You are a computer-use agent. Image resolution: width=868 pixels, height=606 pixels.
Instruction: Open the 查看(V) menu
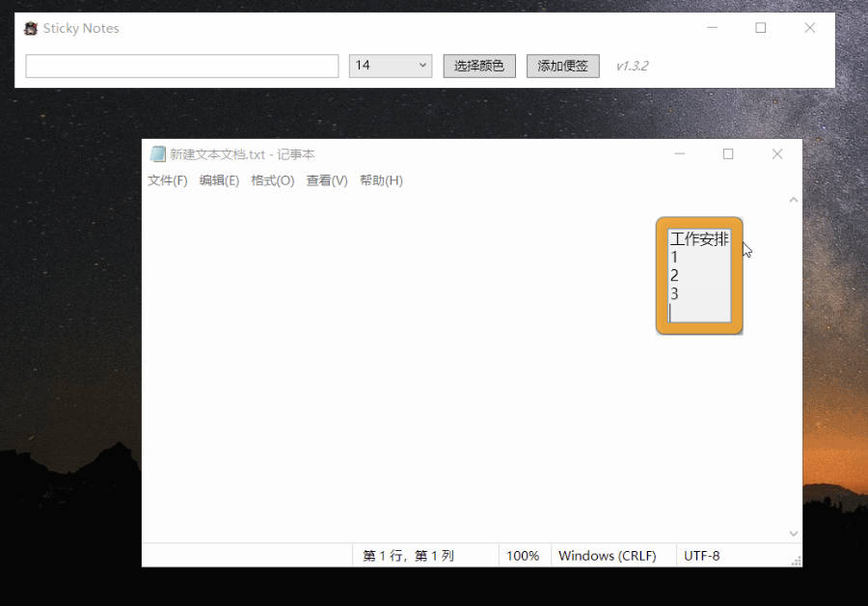point(326,179)
